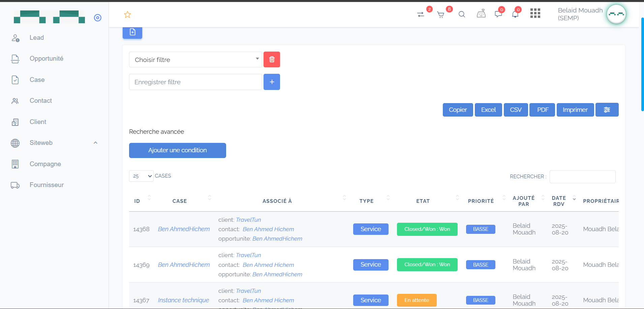Click the sidebar collapse target icon
The width and height of the screenshot is (644, 309).
[98, 18]
